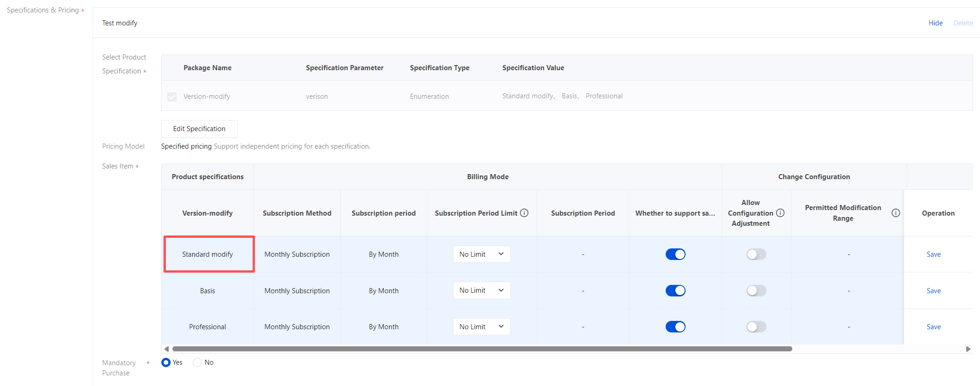
Task: Select Yes for Mandatory Purchase
Action: (166, 362)
